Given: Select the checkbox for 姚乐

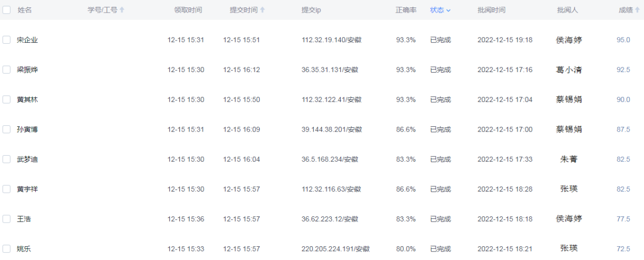Looking at the screenshot, I should click(6, 248).
